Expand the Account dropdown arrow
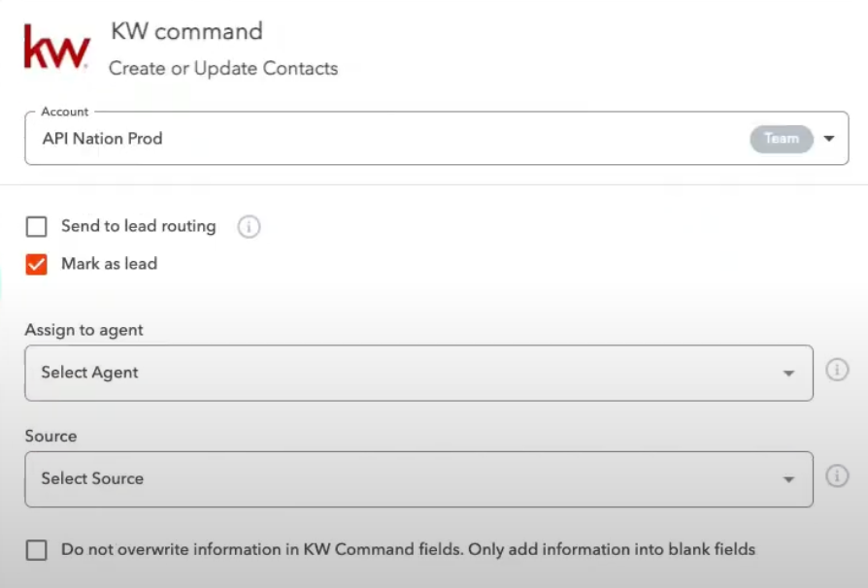Screen dimensions: 868x588 829,139
